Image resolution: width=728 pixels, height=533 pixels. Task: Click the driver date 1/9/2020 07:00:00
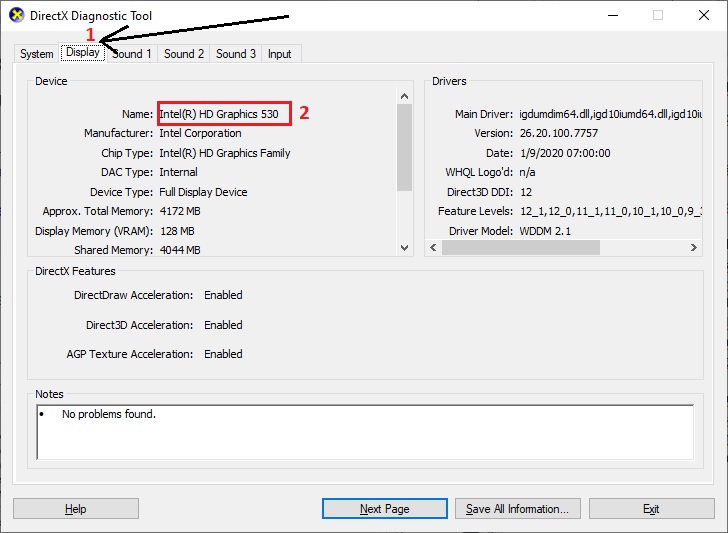point(565,153)
